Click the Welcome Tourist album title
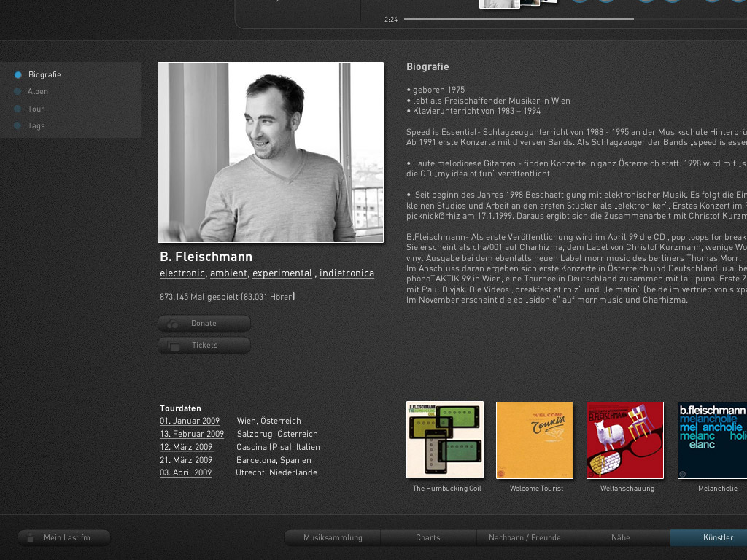This screenshot has width=747, height=560. pyautogui.click(x=536, y=488)
